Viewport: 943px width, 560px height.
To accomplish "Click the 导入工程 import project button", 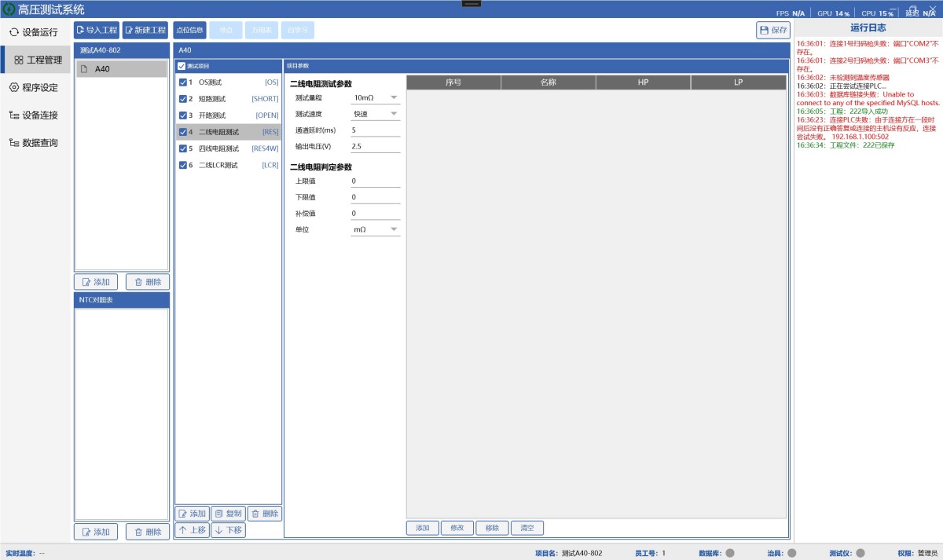I will pos(96,30).
